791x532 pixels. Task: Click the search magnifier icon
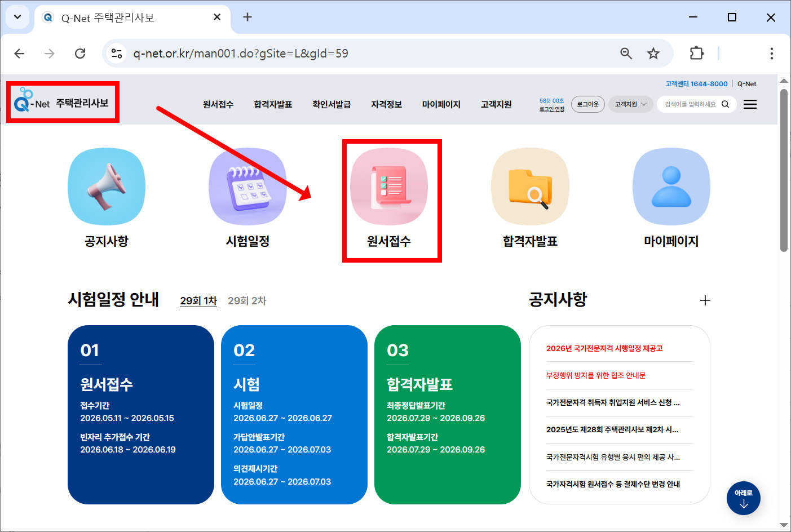726,104
